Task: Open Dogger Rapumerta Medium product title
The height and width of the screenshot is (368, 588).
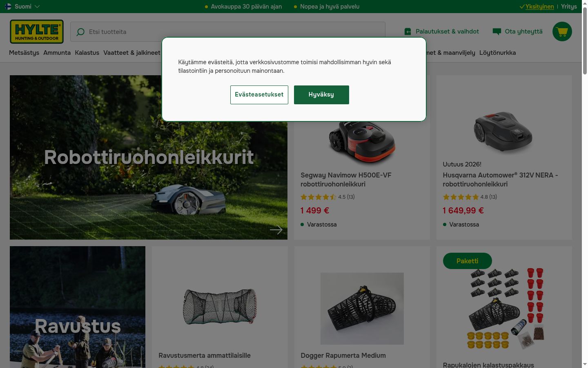Action: [343, 356]
